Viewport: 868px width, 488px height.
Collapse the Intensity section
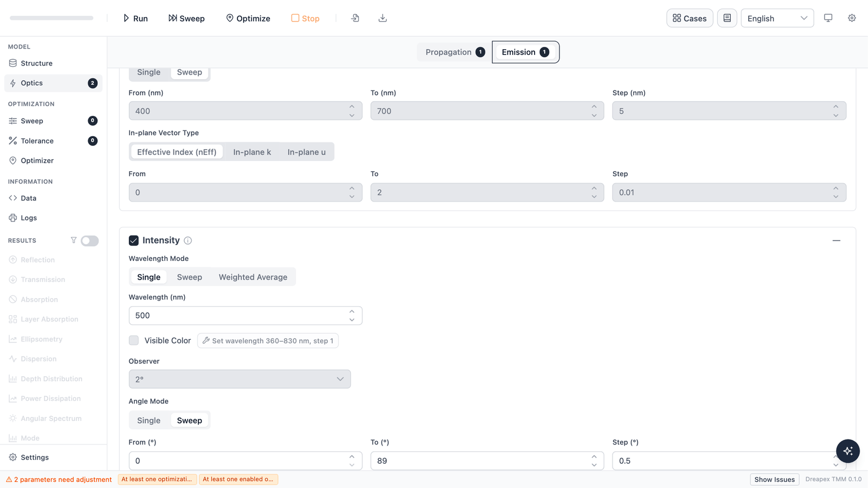click(x=836, y=241)
